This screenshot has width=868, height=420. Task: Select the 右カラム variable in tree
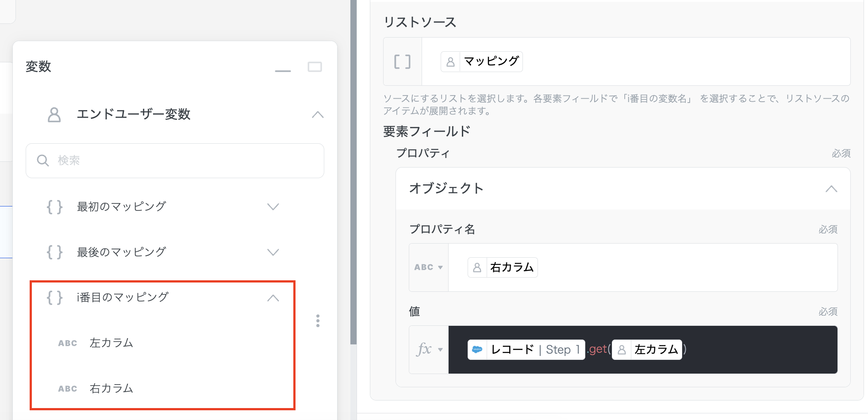(x=111, y=389)
